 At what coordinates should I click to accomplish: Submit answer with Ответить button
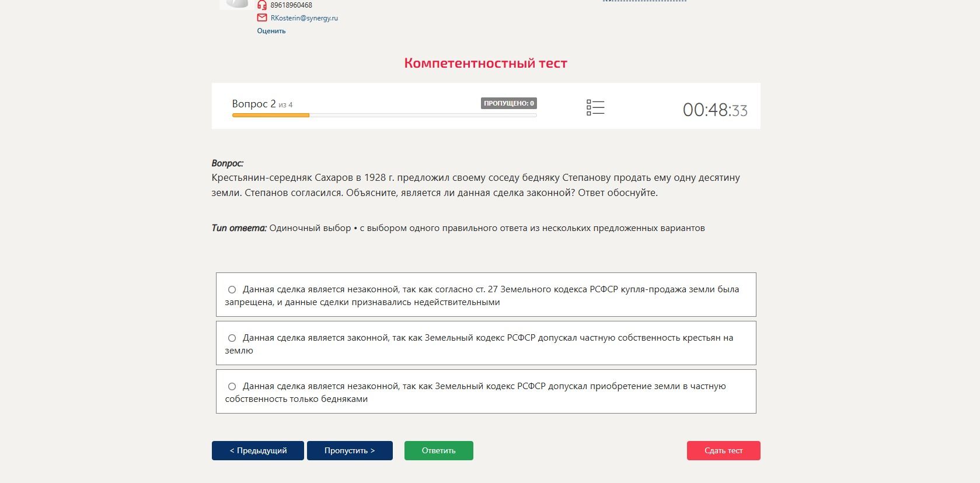[x=439, y=450]
